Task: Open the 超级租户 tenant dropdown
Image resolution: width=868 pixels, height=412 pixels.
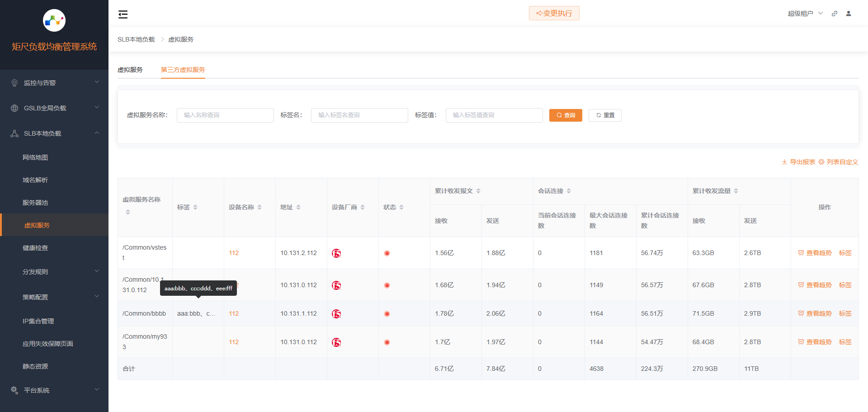Action: click(x=805, y=14)
